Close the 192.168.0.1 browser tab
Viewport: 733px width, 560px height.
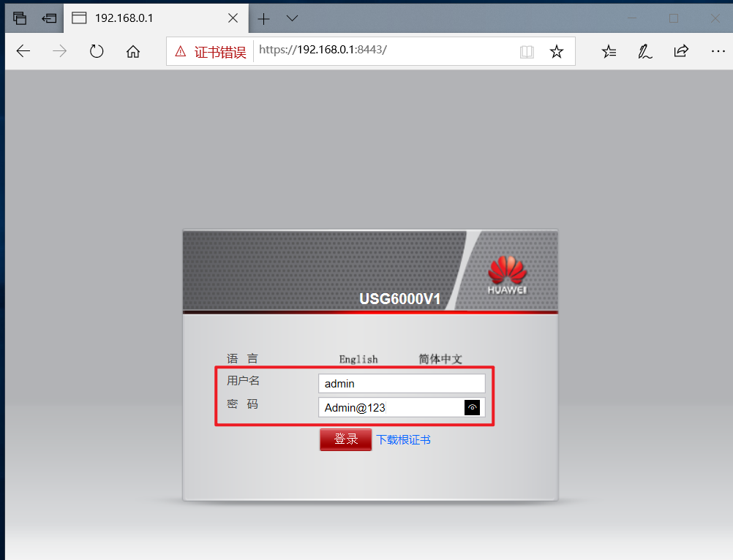(233, 18)
